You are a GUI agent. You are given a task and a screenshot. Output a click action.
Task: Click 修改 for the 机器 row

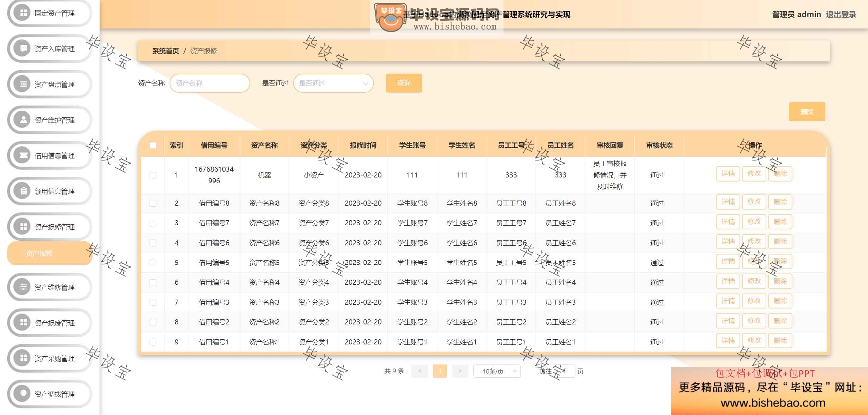point(754,174)
